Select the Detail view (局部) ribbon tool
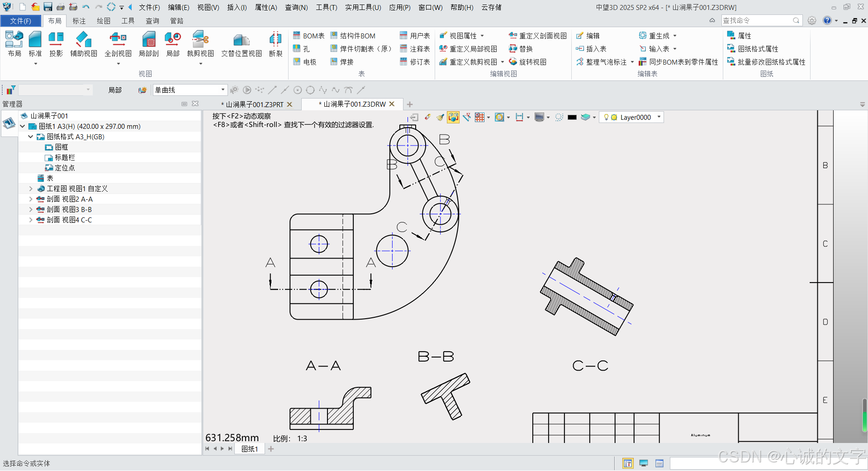This screenshot has height=471, width=868. (173, 44)
